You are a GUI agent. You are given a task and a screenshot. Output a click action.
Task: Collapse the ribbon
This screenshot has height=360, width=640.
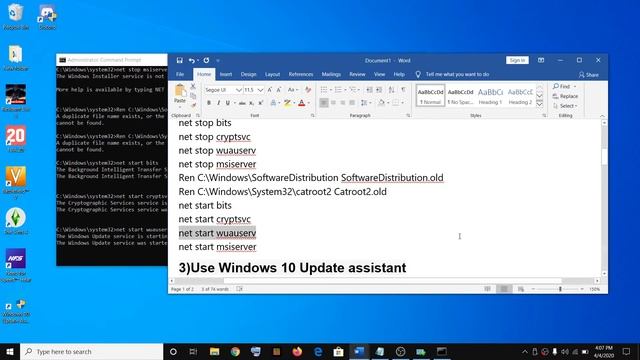(602, 116)
